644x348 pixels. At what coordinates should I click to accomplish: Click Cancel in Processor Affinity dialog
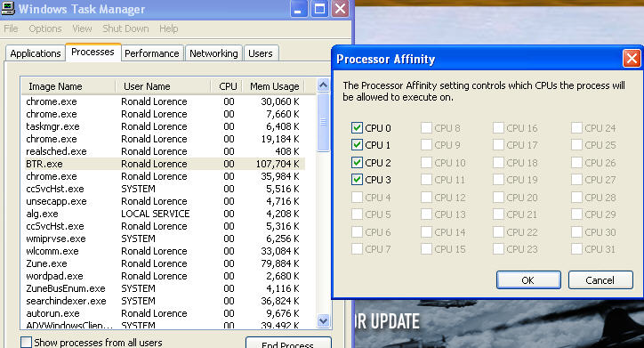pyautogui.click(x=600, y=280)
